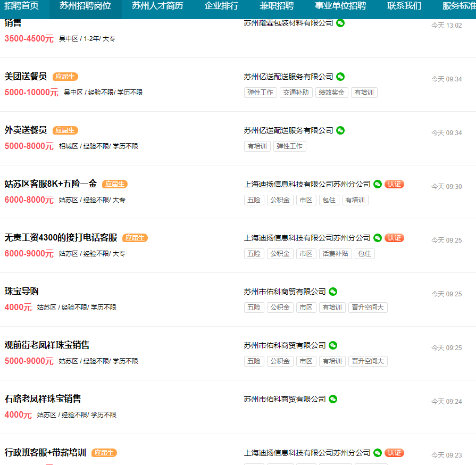Viewport: 476px width, 465px height.
Task: Open 事业单位招聘 menu item
Action: click(x=340, y=6)
